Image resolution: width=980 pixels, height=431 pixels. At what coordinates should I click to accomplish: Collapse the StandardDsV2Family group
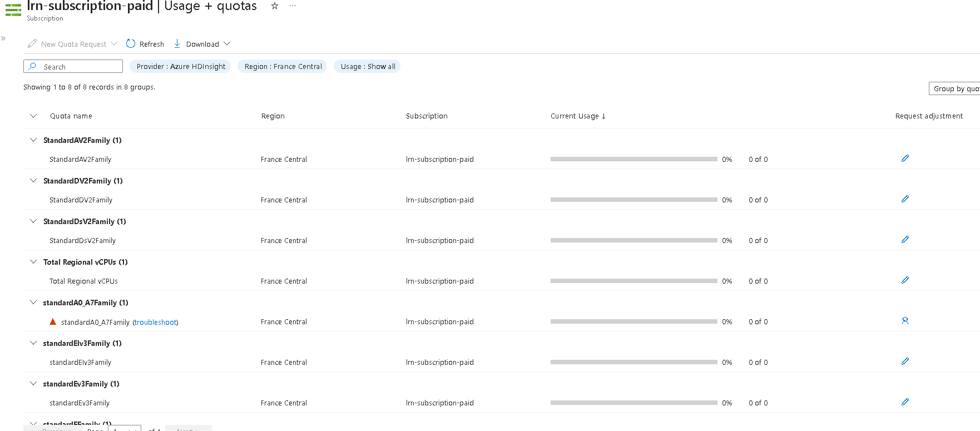33,221
